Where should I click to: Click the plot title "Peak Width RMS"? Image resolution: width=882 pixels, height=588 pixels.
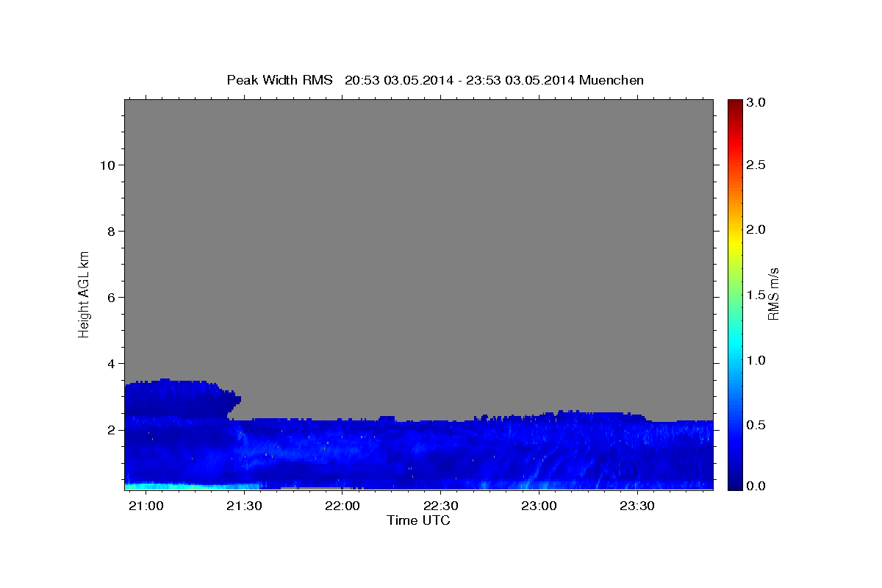(x=279, y=80)
